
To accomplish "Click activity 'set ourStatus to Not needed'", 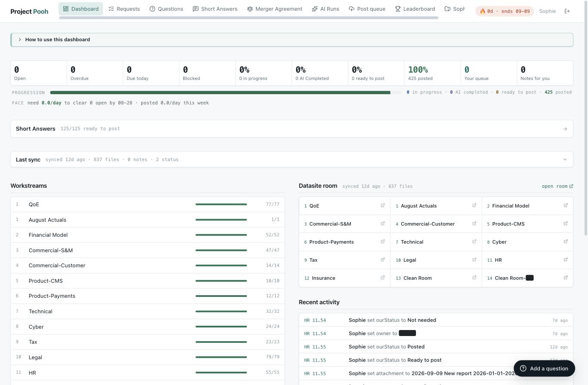I will point(436,320).
